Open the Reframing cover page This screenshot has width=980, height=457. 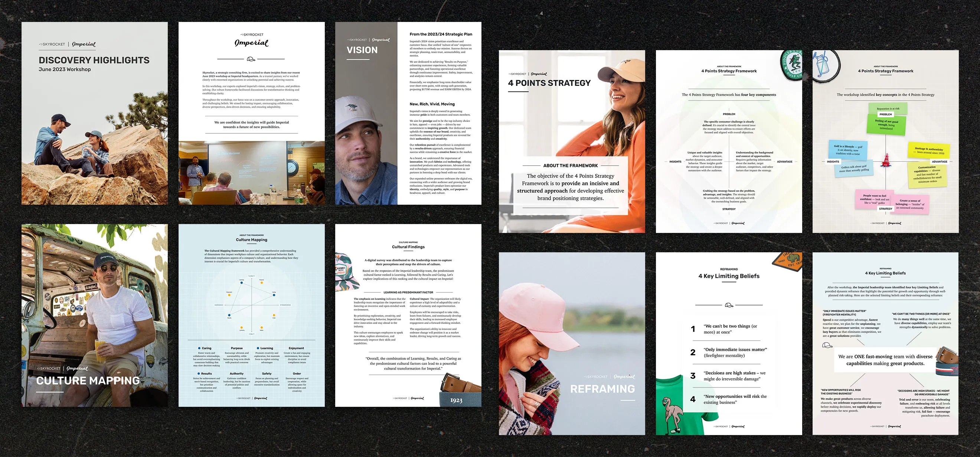click(572, 344)
